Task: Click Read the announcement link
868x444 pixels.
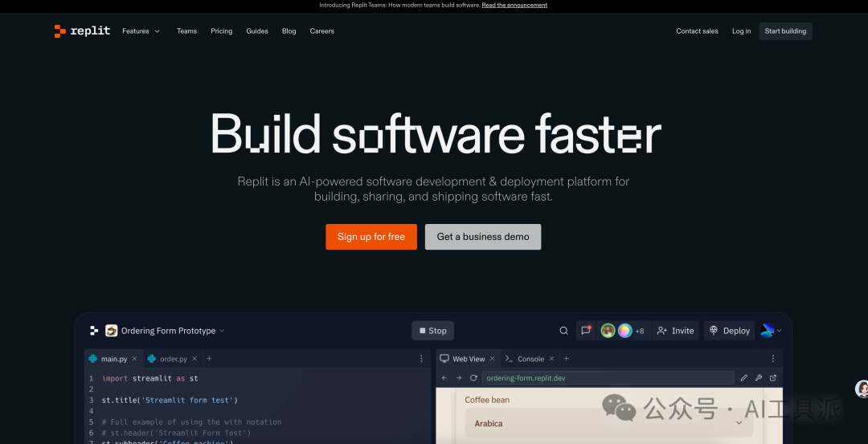Action: point(514,5)
